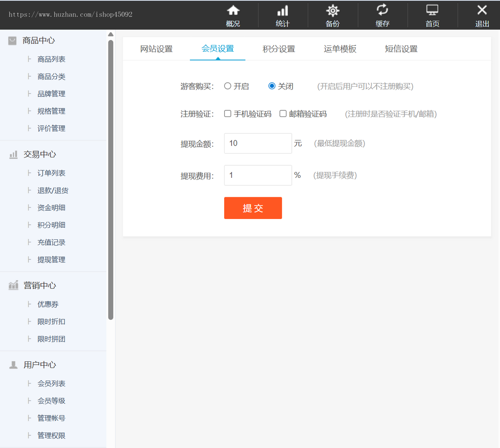
Task: Switch to 会员设置 tab
Action: pyautogui.click(x=217, y=49)
